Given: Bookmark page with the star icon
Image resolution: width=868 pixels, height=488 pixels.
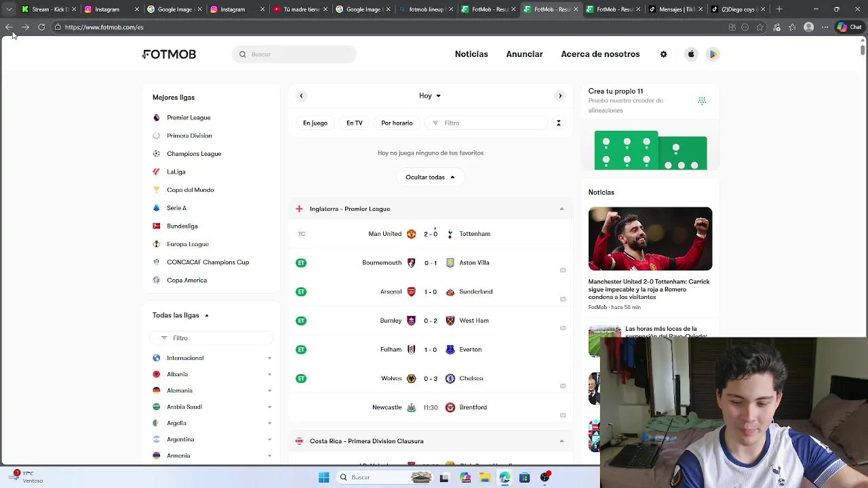Looking at the screenshot, I should pos(760,27).
